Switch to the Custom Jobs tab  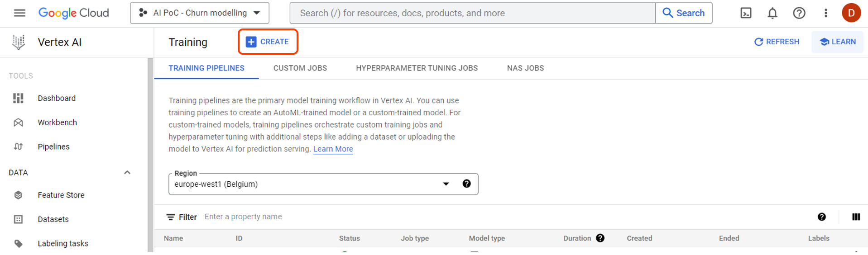300,68
